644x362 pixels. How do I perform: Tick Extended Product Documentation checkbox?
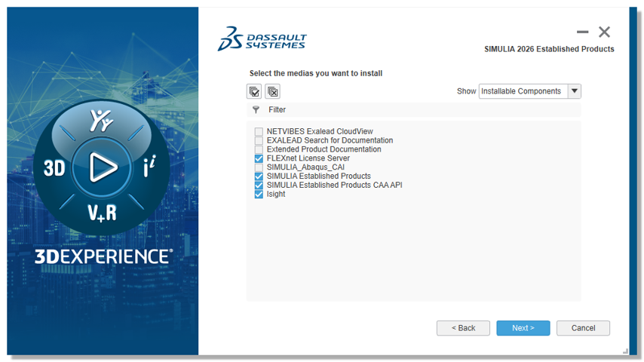click(259, 149)
